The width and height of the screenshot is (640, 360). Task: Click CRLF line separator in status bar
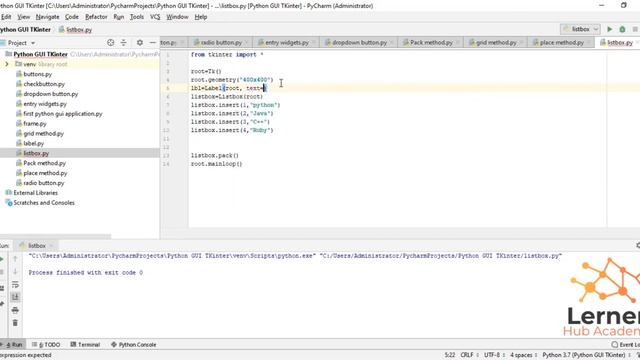click(467, 355)
